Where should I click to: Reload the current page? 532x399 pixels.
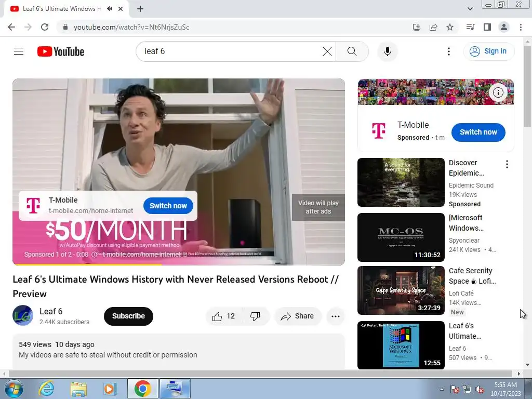coord(45,27)
